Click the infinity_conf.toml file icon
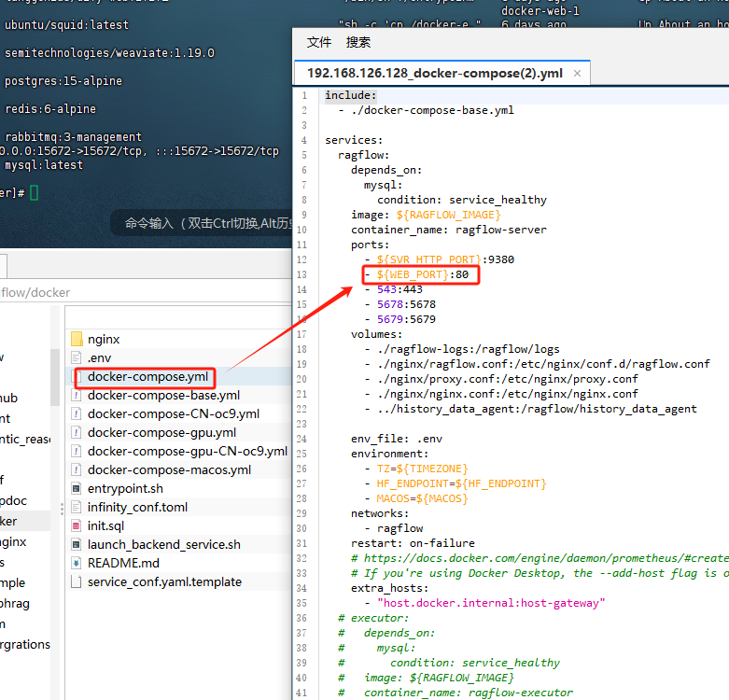The height and width of the screenshot is (700, 729). tap(77, 508)
